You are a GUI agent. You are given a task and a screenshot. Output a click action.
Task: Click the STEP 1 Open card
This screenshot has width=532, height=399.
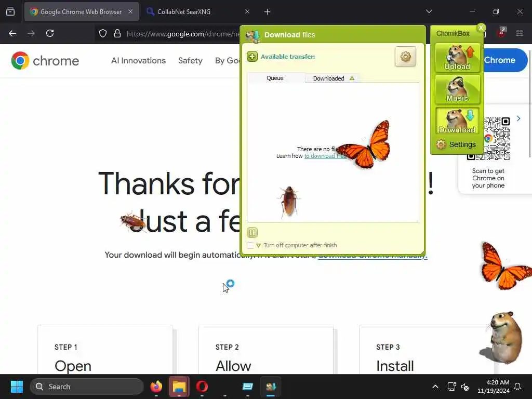tap(105, 350)
